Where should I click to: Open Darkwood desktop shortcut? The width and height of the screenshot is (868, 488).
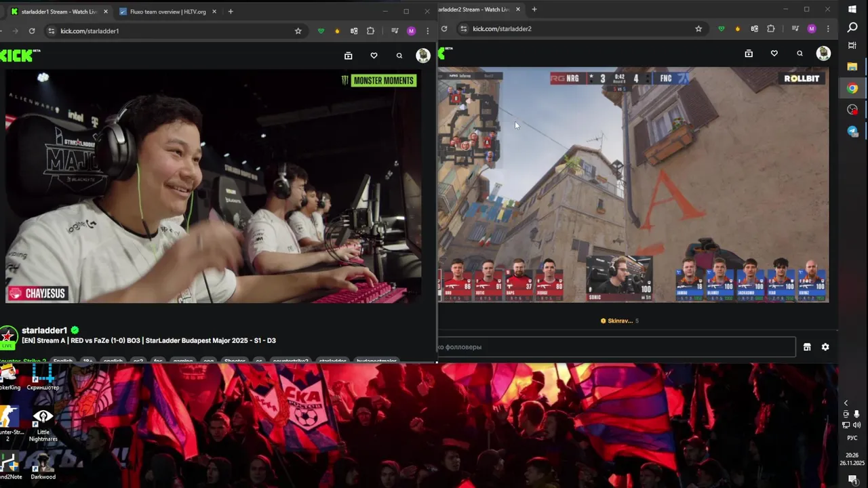pyautogui.click(x=43, y=467)
